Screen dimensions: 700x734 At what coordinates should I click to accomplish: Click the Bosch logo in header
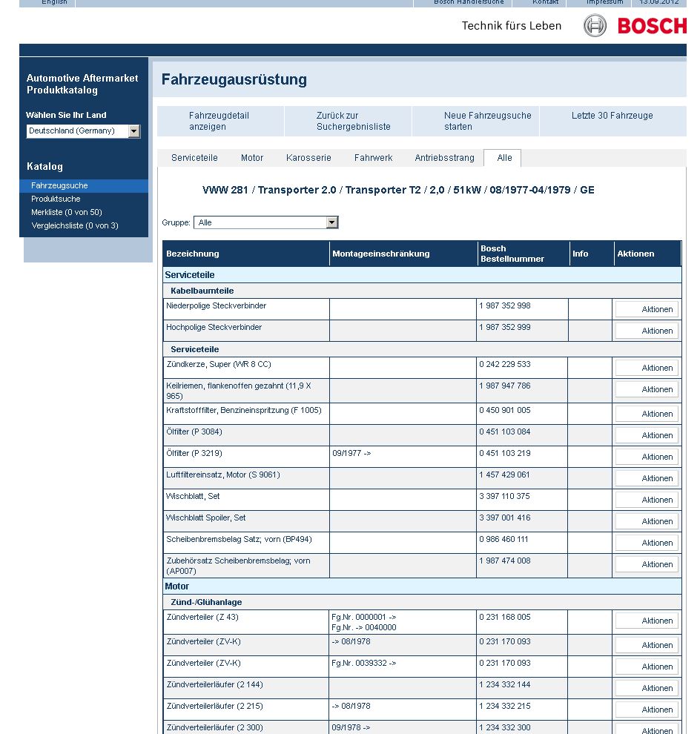[x=635, y=26]
